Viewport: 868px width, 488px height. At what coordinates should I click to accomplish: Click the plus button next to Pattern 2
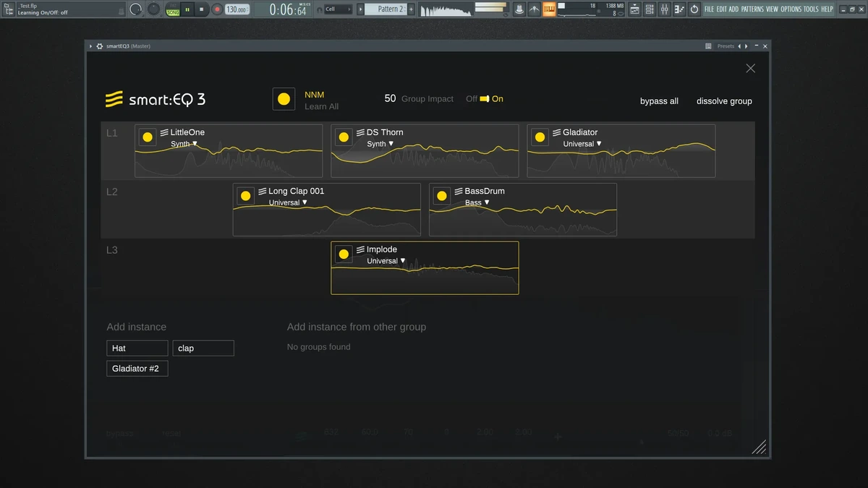pyautogui.click(x=411, y=9)
